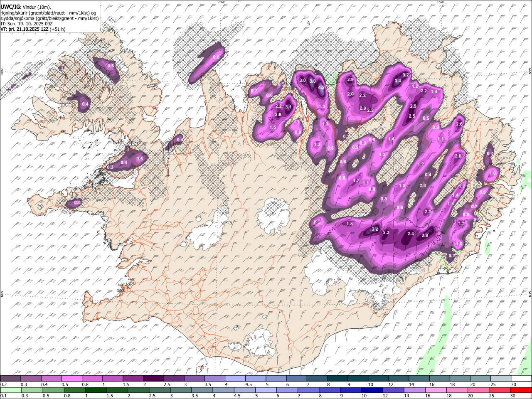Click the 3.0 snowfall value on the map
This screenshot has height=399, width=532.
(x=303, y=80)
